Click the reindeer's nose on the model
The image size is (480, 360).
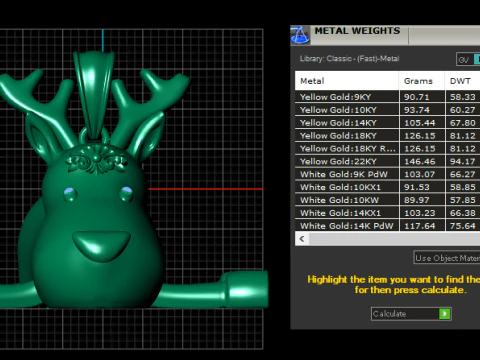coord(101,246)
